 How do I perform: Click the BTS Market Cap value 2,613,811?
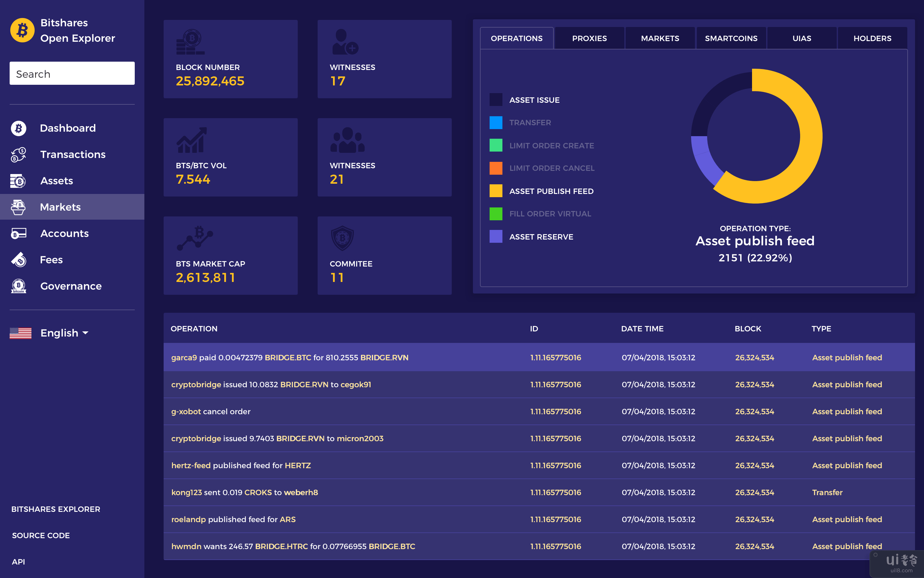tap(205, 277)
